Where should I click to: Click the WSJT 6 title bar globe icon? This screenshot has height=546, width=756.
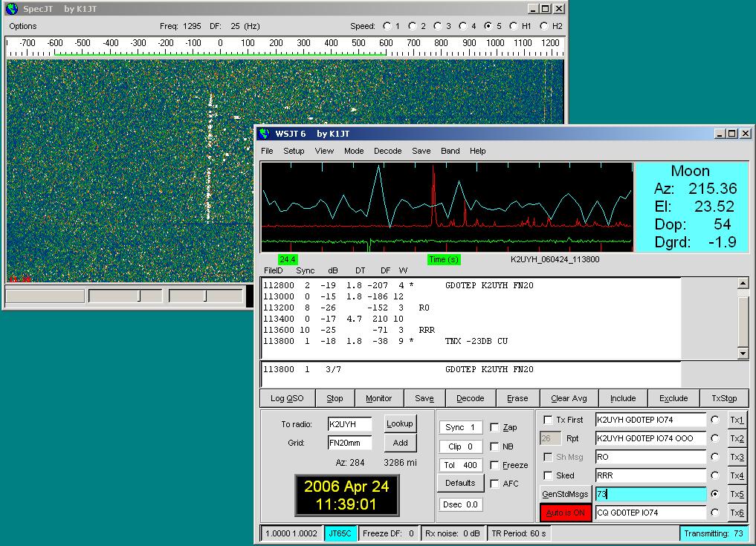[265, 134]
